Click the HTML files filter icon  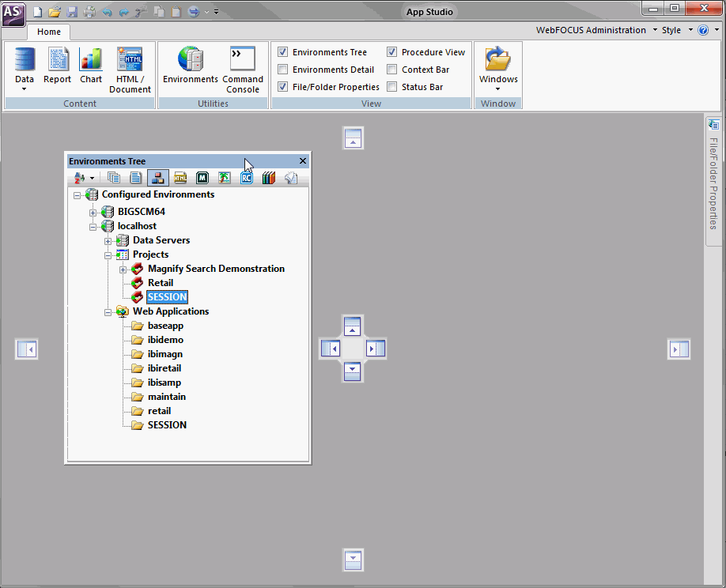pyautogui.click(x=180, y=178)
